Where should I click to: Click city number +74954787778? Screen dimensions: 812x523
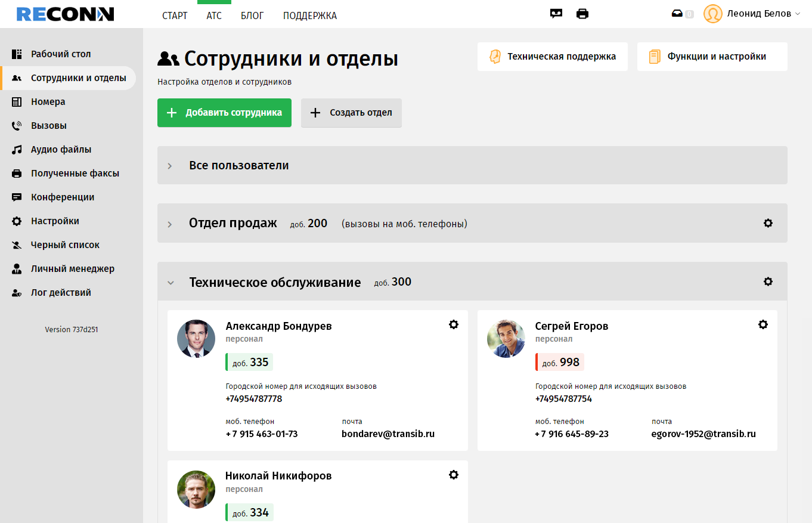click(x=254, y=398)
